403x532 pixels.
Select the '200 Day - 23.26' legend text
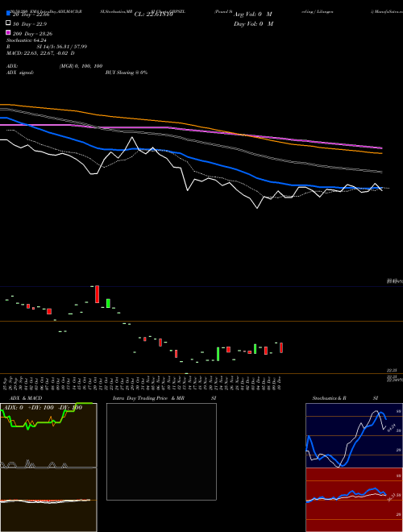click(x=32, y=34)
